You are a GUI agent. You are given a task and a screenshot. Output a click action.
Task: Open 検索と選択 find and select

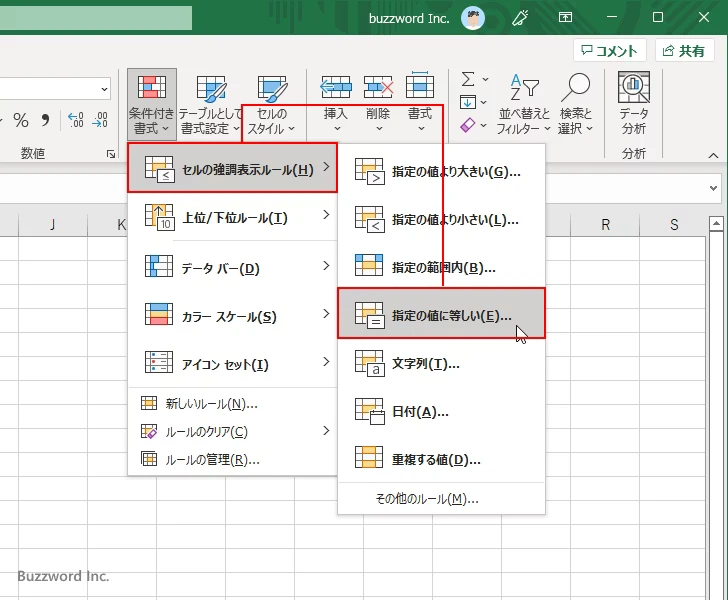(575, 104)
